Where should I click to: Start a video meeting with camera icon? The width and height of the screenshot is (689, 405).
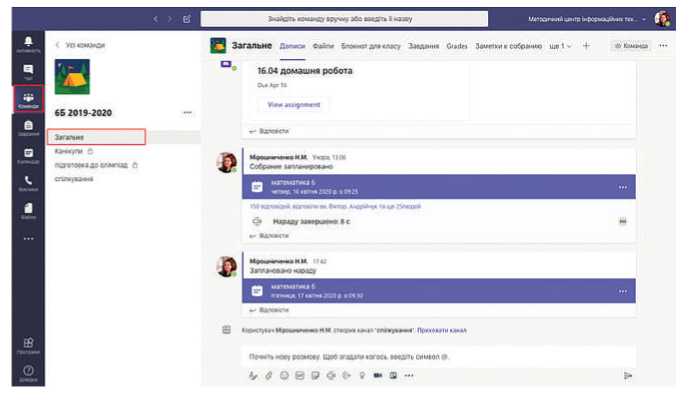pyautogui.click(x=378, y=376)
